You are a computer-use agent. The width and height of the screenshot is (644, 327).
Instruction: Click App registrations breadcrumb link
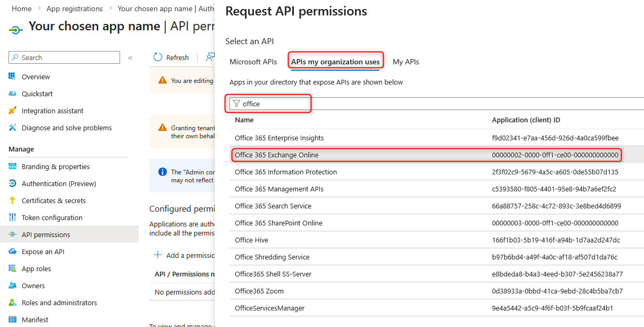pyautogui.click(x=74, y=9)
